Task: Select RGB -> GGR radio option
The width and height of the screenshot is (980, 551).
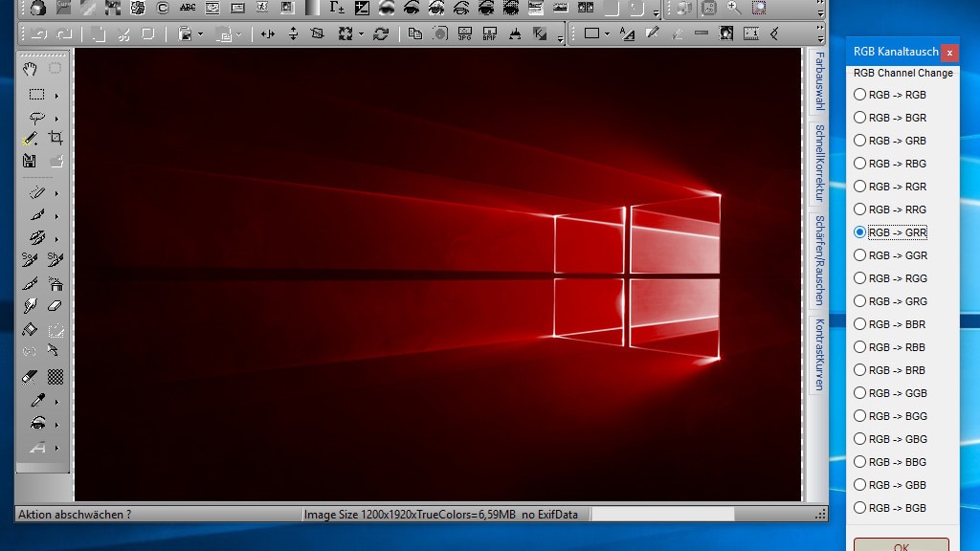Action: [890, 254]
